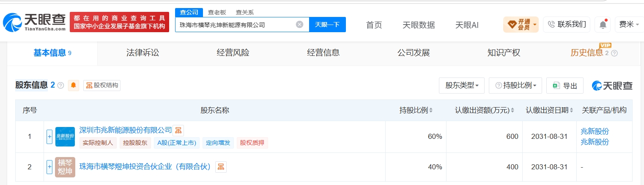Select the 查公司 search mode tab

point(189,12)
